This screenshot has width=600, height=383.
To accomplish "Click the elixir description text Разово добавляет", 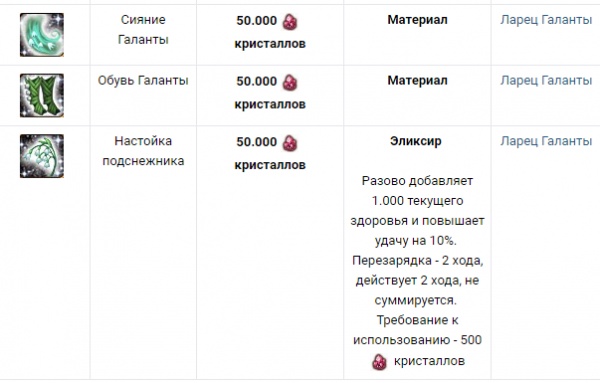I will coord(417,181).
